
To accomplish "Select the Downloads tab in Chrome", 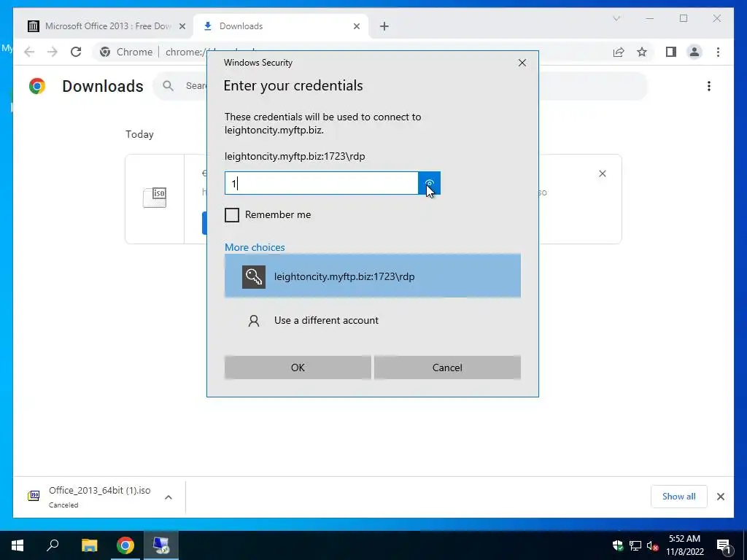I will [281, 26].
